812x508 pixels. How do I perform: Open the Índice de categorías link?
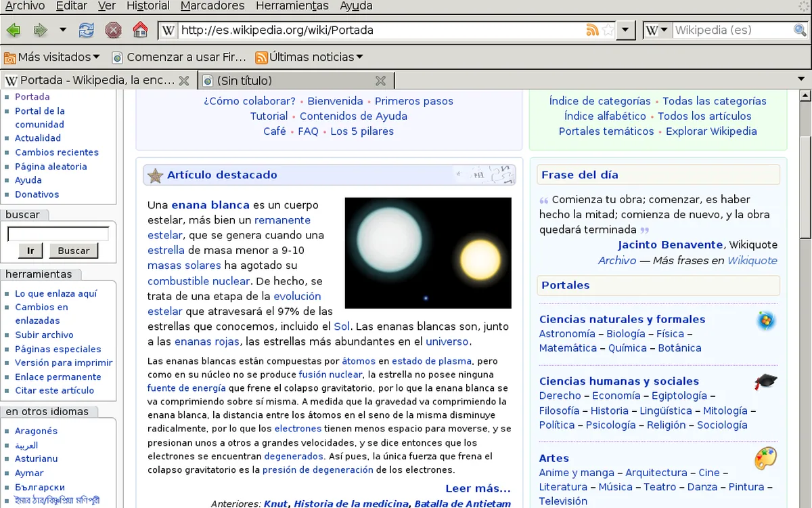[x=600, y=101]
